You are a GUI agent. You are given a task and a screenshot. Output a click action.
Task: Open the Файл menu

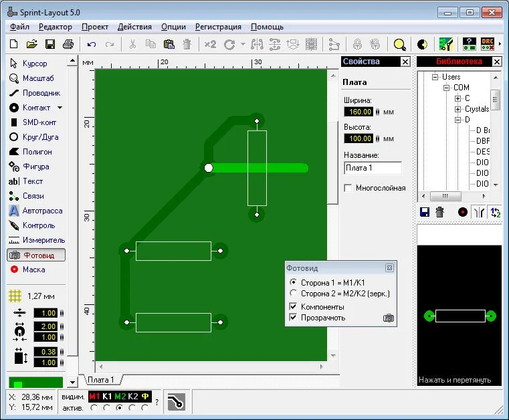pyautogui.click(x=19, y=27)
